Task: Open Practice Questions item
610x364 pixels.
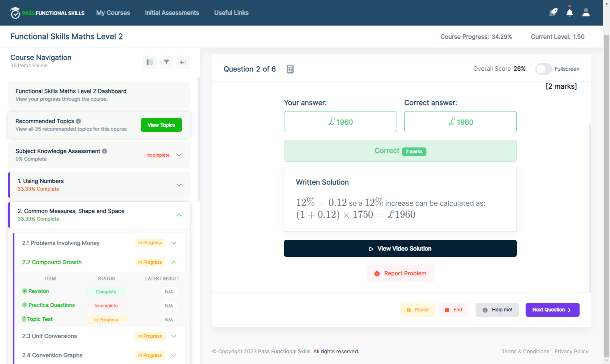Action: [52, 305]
